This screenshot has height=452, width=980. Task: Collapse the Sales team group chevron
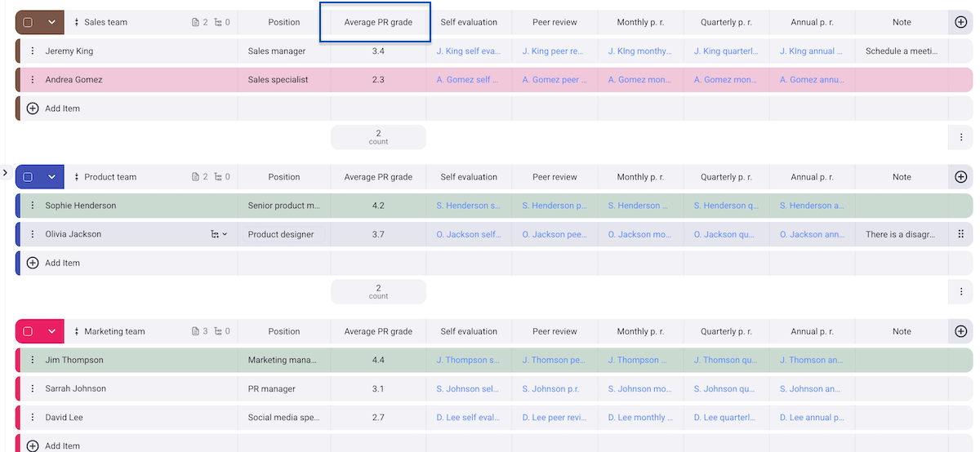(x=51, y=22)
